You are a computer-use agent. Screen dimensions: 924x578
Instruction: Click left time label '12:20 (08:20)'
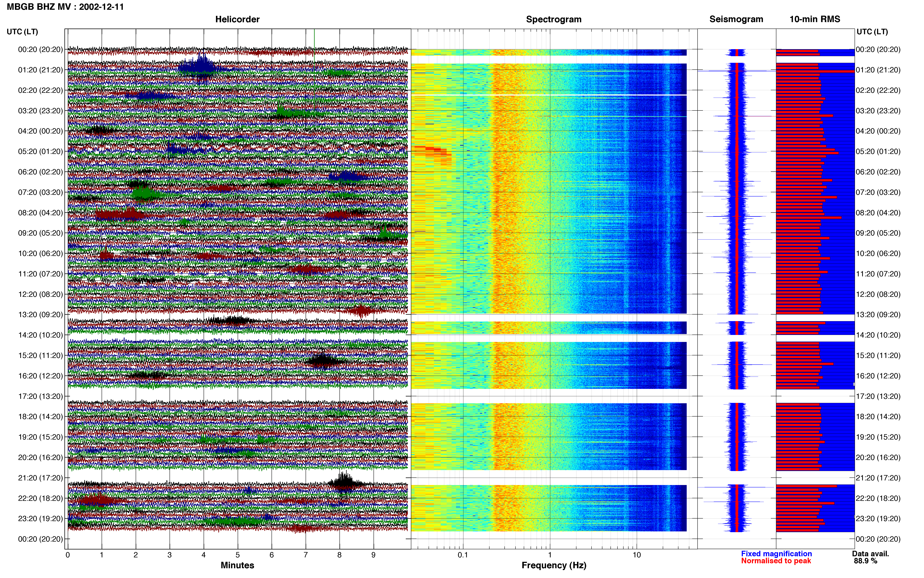pyautogui.click(x=41, y=294)
